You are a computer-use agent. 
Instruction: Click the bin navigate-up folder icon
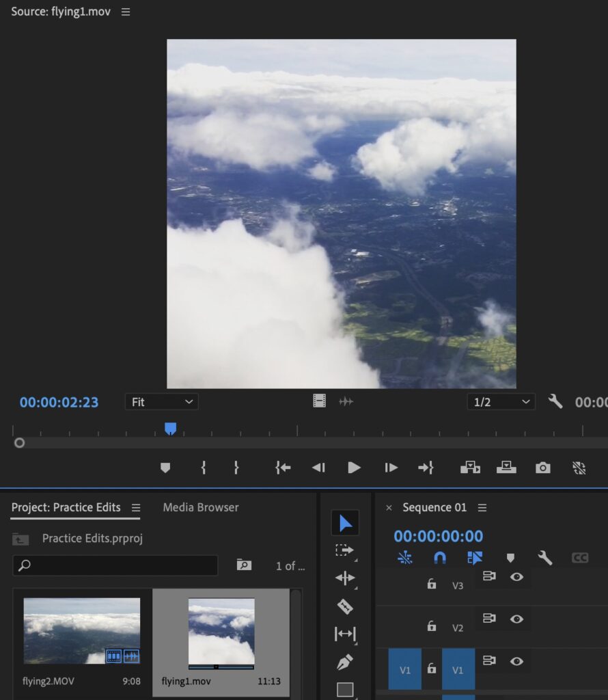click(x=20, y=539)
